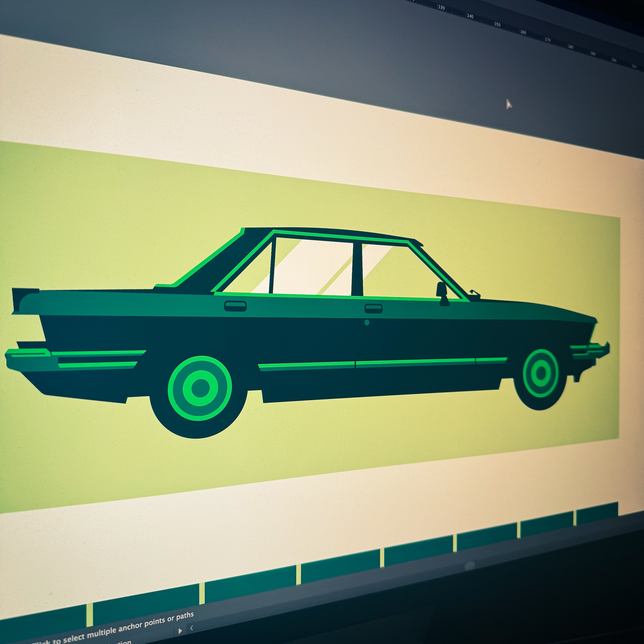Click the 150 mark on the ruler

497,24
